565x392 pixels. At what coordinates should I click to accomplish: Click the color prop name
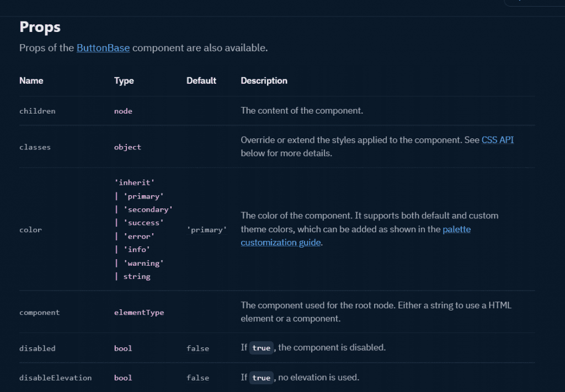click(x=30, y=229)
